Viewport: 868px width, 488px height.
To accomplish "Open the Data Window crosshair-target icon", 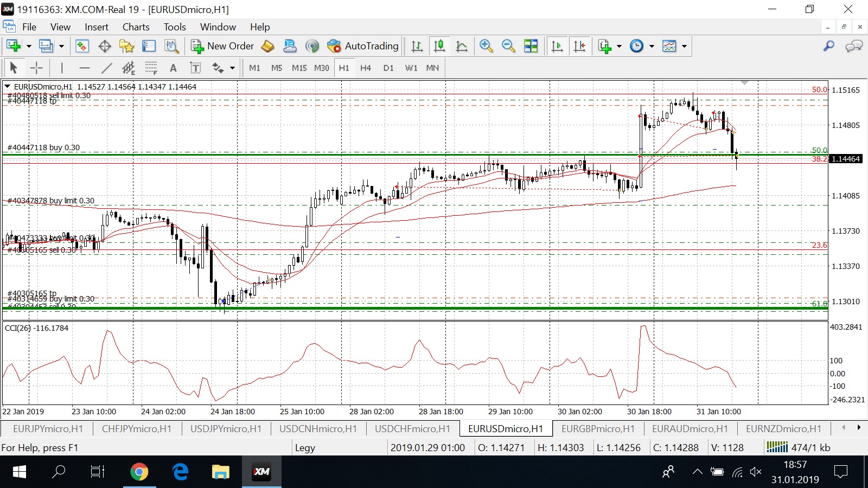I will click(105, 46).
